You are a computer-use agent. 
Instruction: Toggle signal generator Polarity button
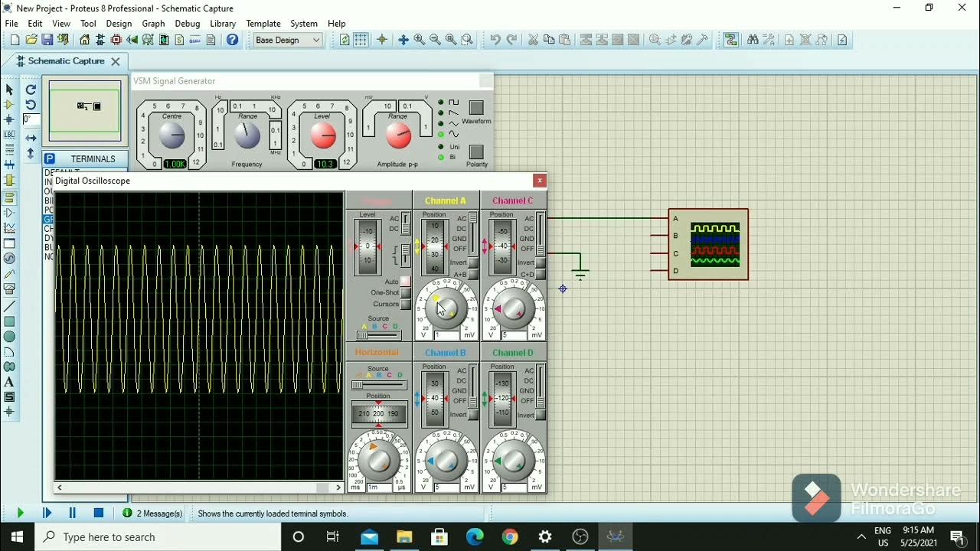[476, 152]
